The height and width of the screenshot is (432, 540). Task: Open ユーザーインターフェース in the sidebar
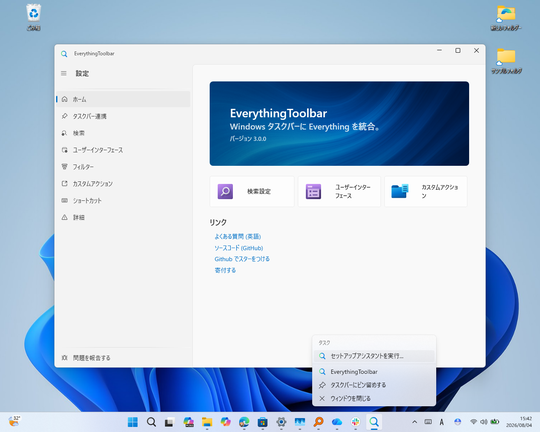(x=123, y=150)
